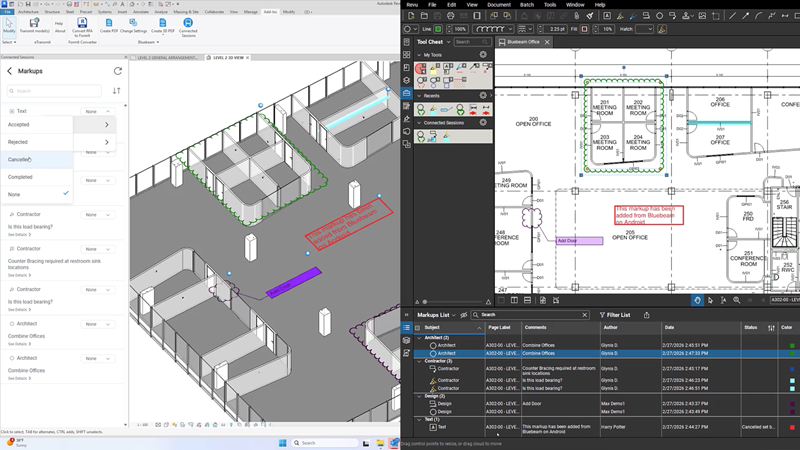Select the Pan hand tool in Revu

click(x=697, y=300)
